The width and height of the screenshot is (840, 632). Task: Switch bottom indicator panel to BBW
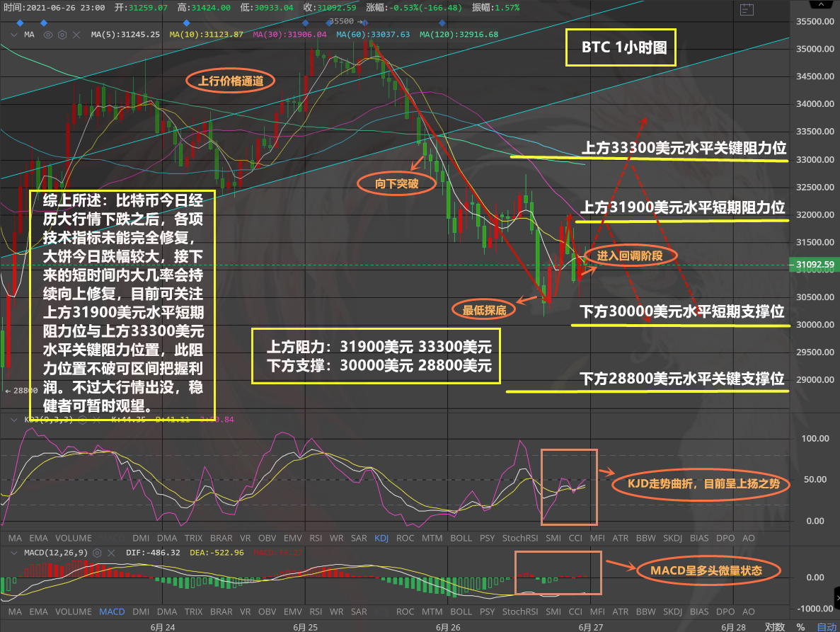click(645, 611)
